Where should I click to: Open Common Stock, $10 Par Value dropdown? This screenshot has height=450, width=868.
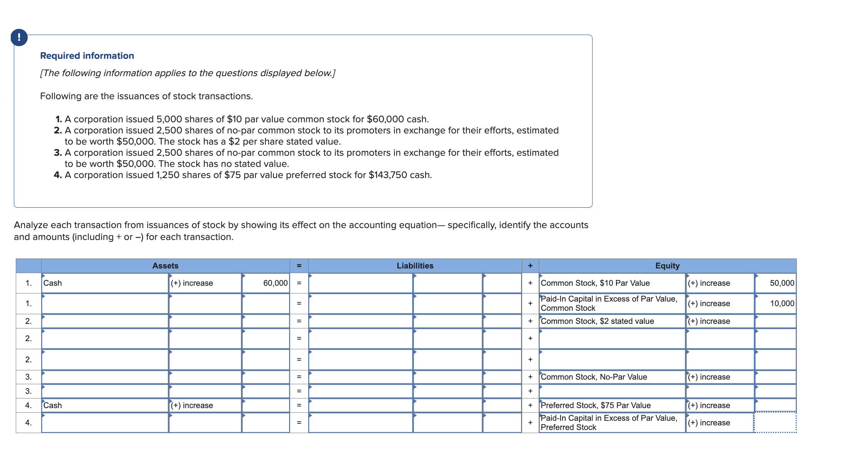coord(612,283)
